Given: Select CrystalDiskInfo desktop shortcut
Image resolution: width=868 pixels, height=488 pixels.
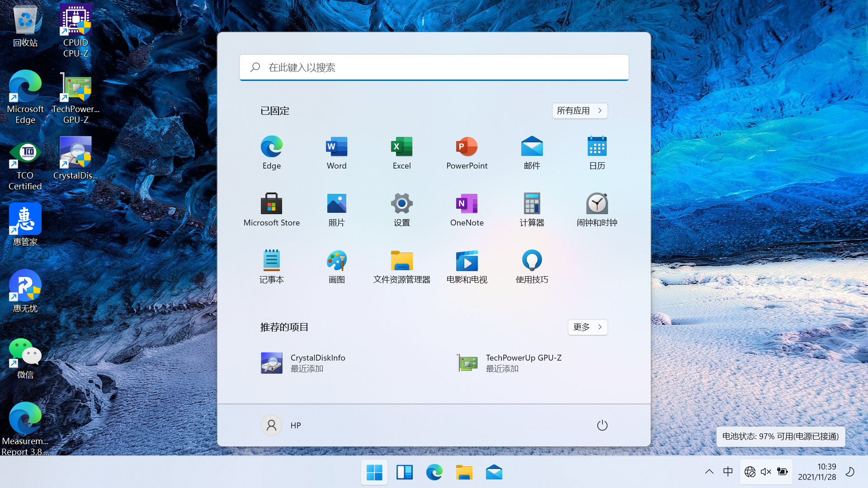Looking at the screenshot, I should [x=75, y=158].
